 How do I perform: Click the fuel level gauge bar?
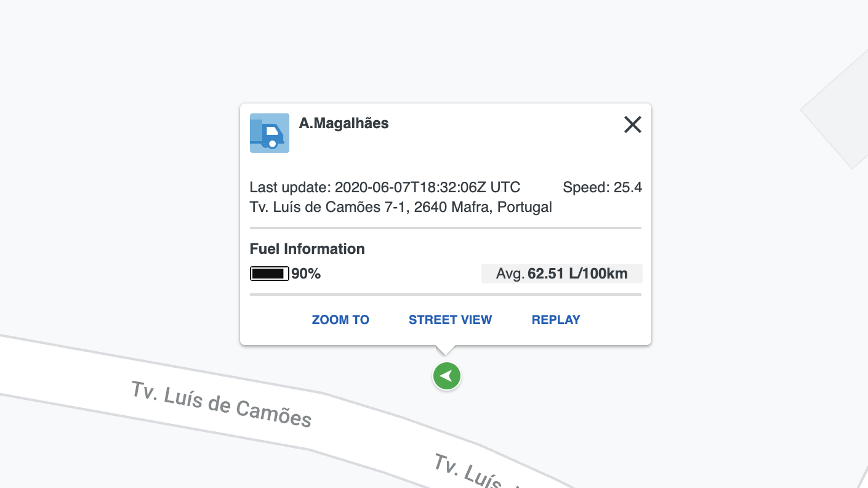[270, 274]
